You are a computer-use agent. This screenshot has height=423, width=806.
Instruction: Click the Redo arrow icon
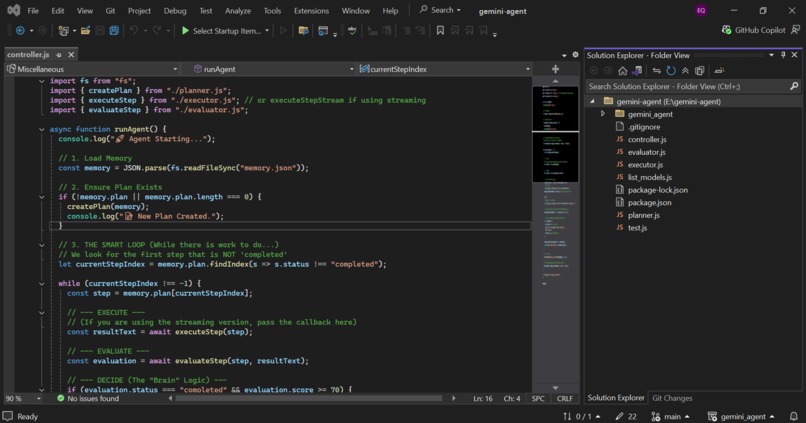[x=157, y=31]
